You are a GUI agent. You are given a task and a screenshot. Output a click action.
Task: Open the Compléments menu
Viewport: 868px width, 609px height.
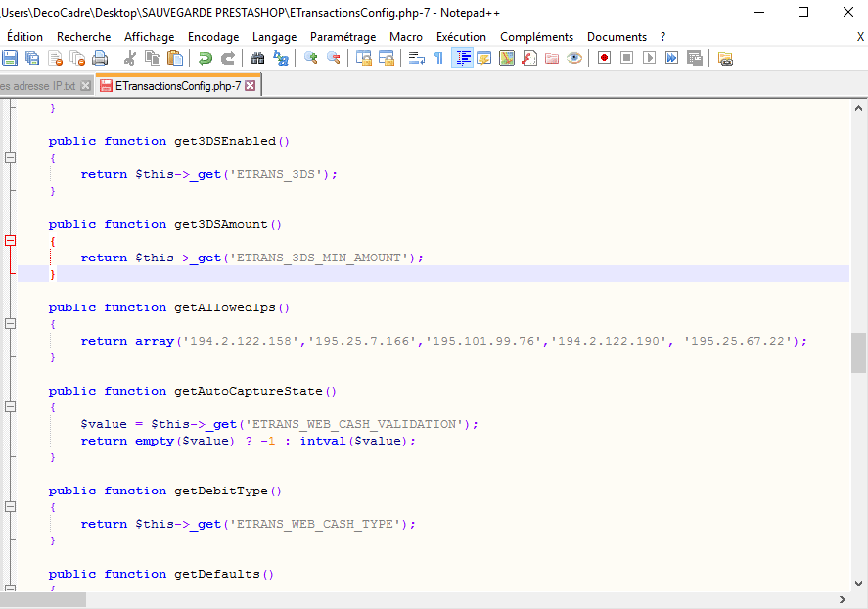(x=536, y=37)
